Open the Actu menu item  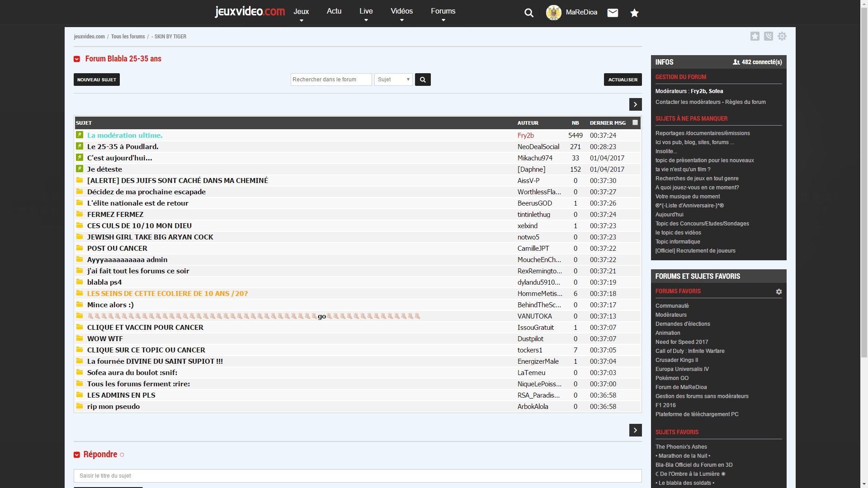[334, 11]
